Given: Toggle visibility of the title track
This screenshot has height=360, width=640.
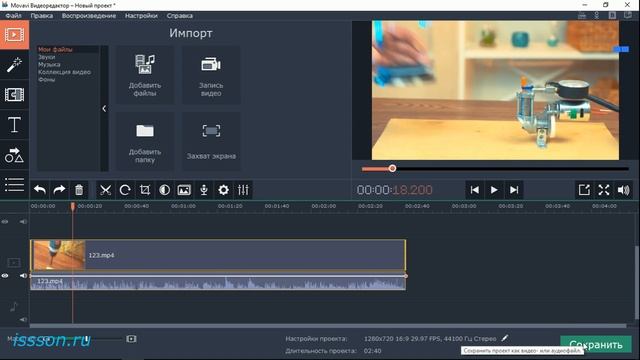Looking at the screenshot, I should click(x=5, y=222).
